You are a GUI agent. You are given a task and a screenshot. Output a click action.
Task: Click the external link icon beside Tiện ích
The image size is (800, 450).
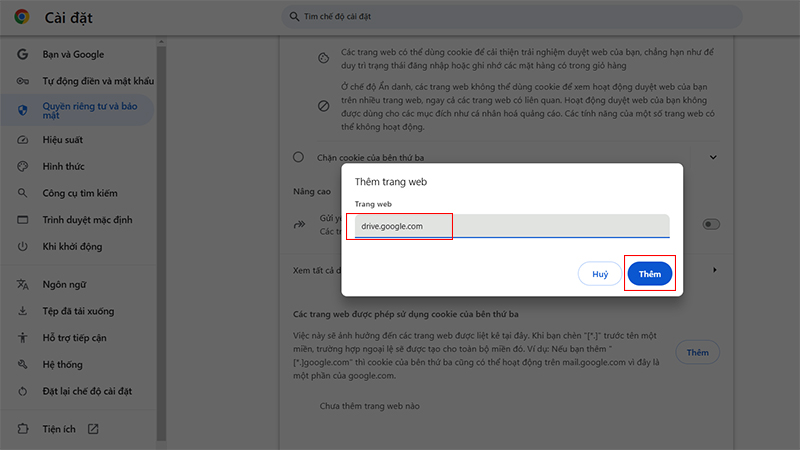[x=93, y=429]
